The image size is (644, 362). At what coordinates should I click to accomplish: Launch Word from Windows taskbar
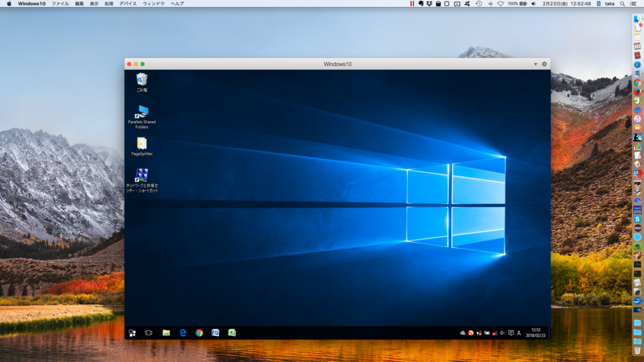tap(215, 333)
